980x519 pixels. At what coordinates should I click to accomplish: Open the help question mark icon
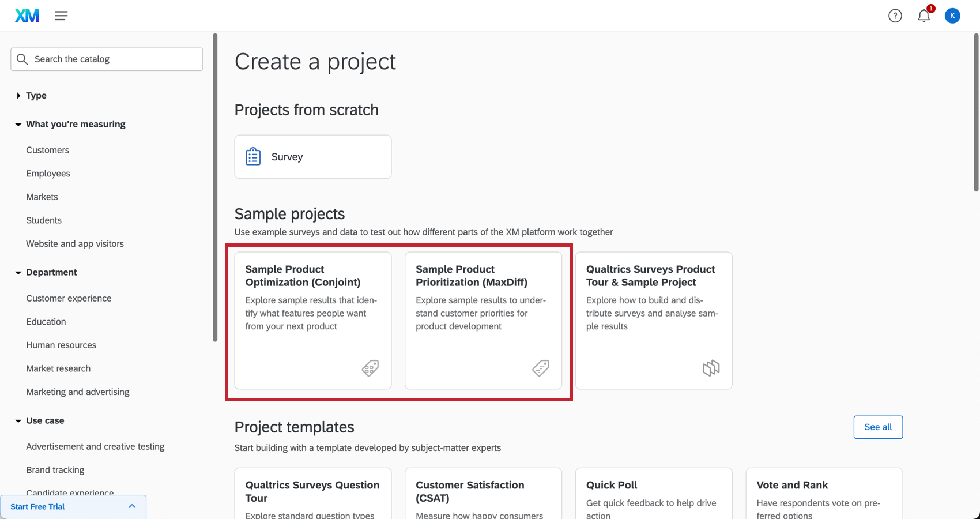895,16
